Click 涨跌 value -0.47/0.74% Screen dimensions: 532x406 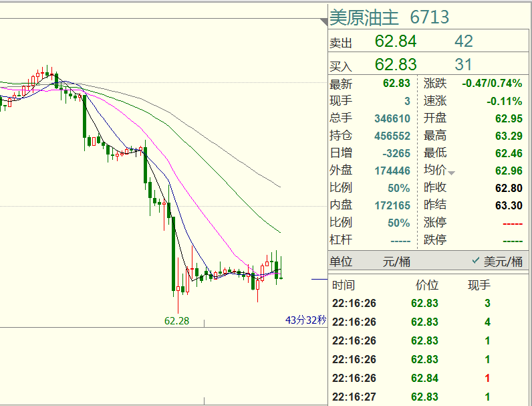coord(492,84)
